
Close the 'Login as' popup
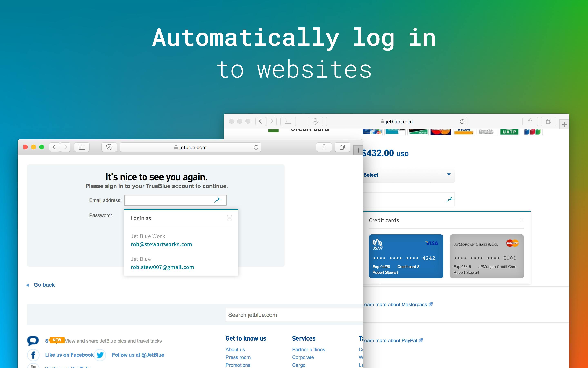click(x=229, y=218)
